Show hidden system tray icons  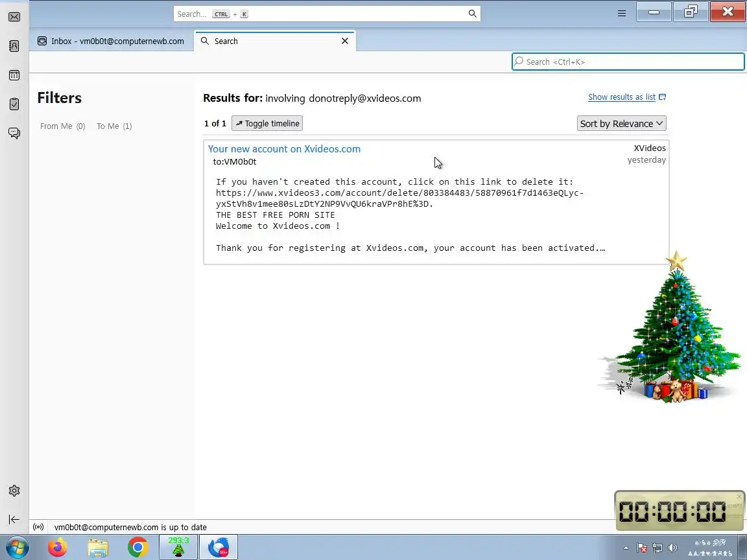tap(626, 548)
